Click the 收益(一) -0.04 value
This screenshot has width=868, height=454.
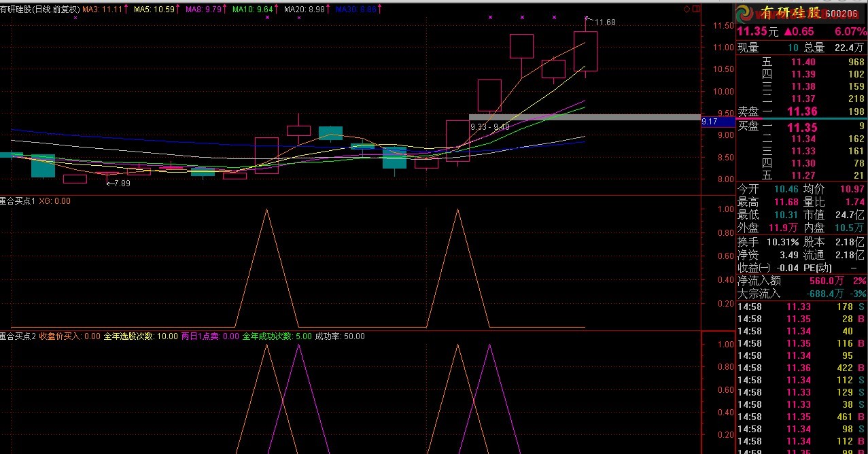[x=768, y=268]
